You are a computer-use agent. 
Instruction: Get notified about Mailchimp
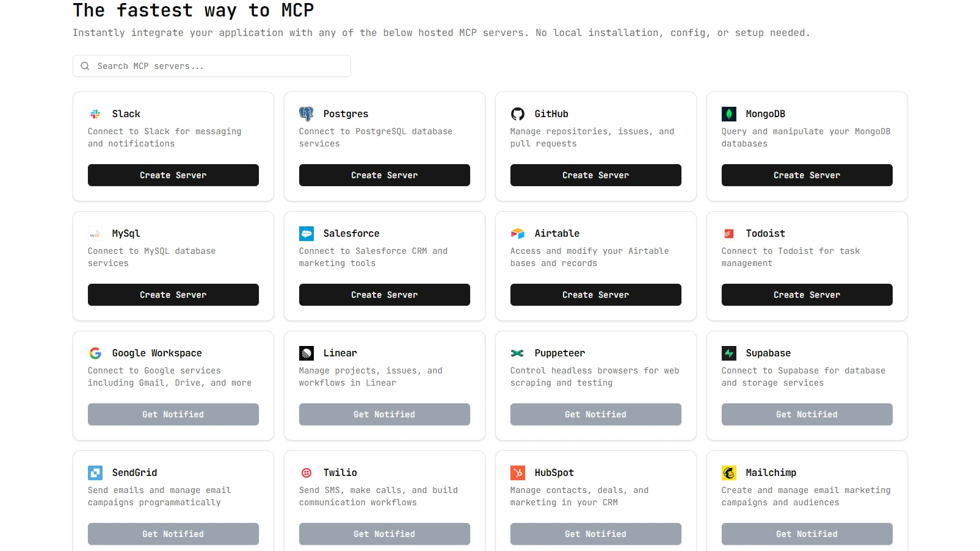807,534
